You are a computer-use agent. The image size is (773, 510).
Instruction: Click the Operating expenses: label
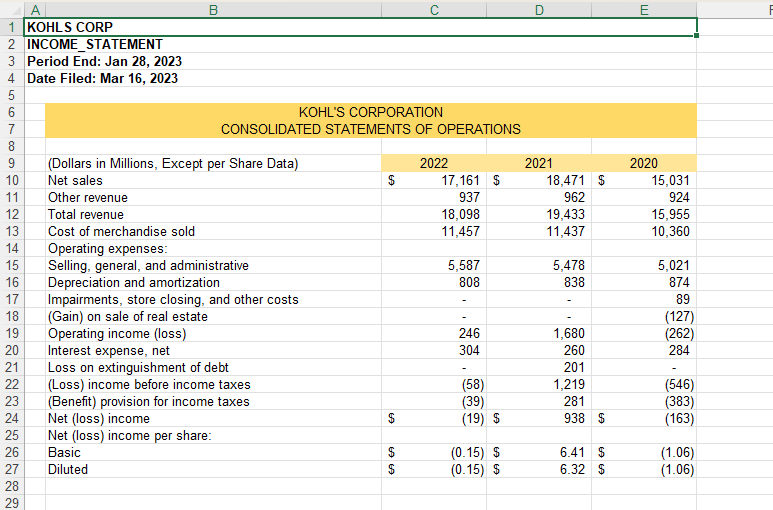107,248
